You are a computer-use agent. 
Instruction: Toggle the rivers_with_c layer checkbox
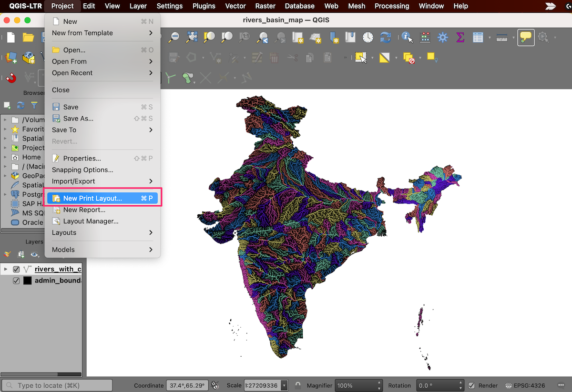(x=16, y=270)
